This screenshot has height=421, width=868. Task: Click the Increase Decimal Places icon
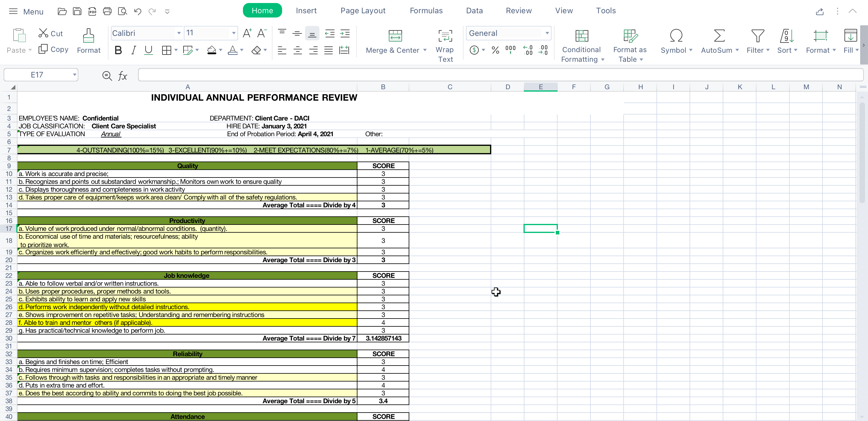(528, 51)
